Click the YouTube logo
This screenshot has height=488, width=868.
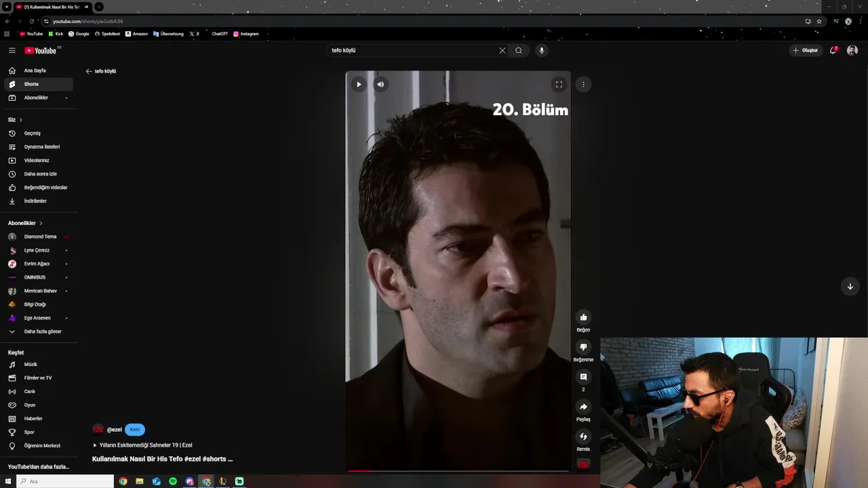pos(41,50)
